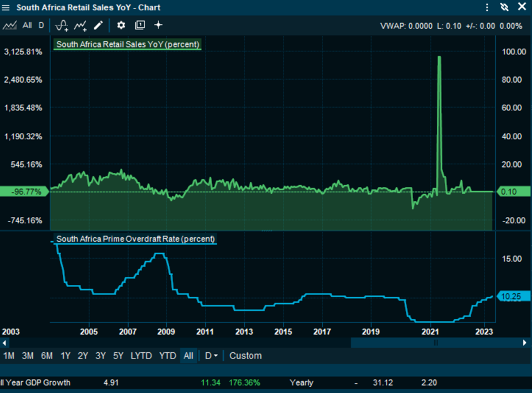The height and width of the screenshot is (393, 532).
Task: Add a comparison series with the line plus icon
Action: tap(80, 25)
